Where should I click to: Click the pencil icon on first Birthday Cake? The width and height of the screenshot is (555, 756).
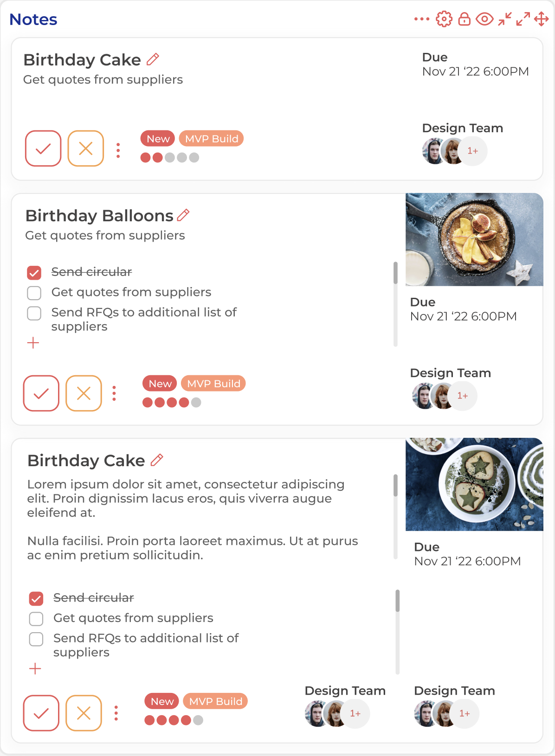click(x=153, y=59)
